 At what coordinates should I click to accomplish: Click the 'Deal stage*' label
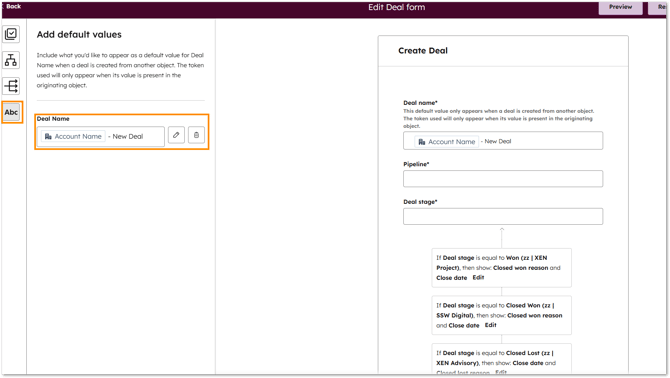click(x=420, y=202)
